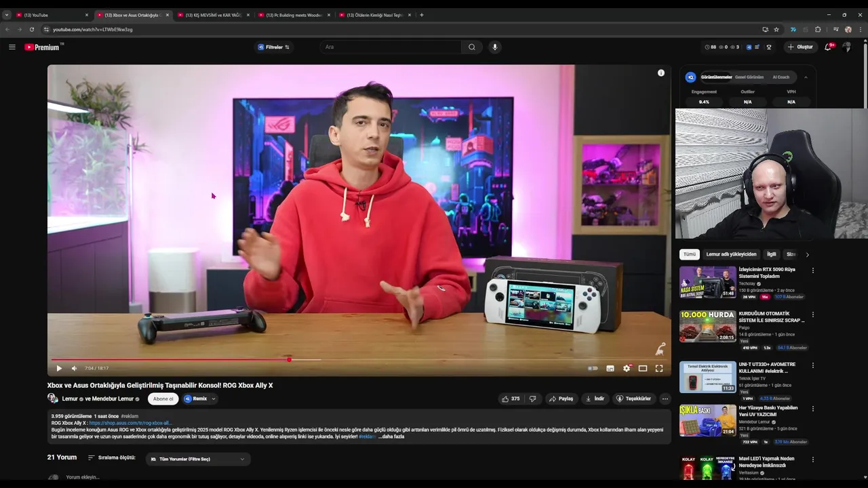Switch to the KIŞ MEVSİMİ ve KAR browser tab
Image resolution: width=868 pixels, height=488 pixels.
click(x=214, y=15)
